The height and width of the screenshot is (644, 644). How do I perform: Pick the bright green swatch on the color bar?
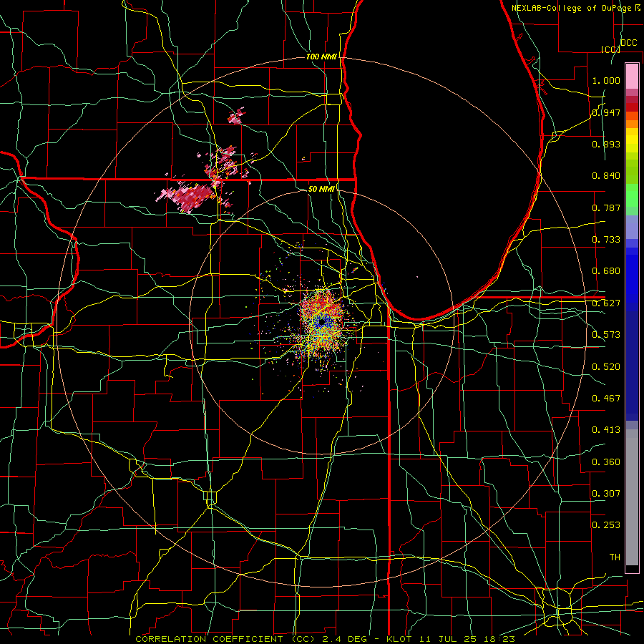[632, 195]
